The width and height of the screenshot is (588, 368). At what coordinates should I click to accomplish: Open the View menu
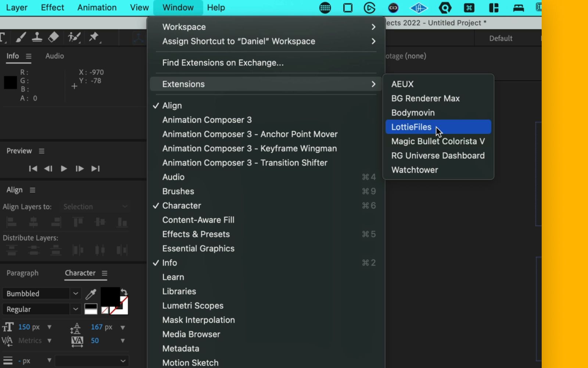[139, 8]
